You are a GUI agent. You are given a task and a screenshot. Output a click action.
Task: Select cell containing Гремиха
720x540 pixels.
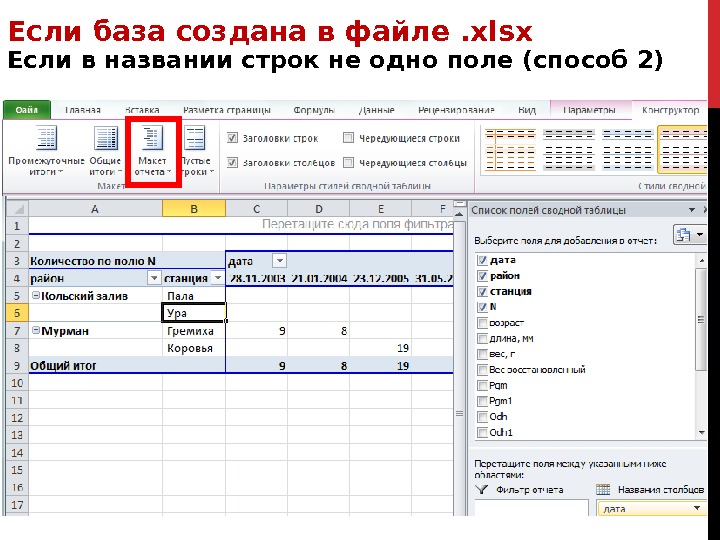pyautogui.click(x=194, y=331)
